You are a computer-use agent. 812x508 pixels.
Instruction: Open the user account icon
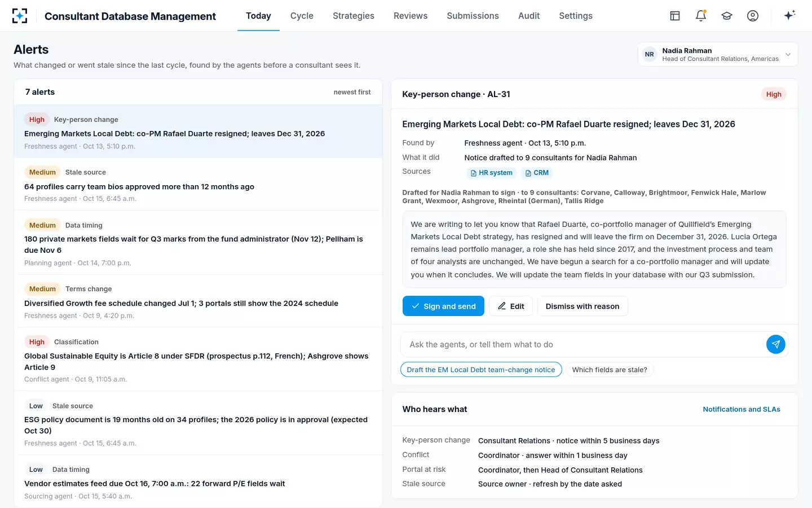[753, 16]
